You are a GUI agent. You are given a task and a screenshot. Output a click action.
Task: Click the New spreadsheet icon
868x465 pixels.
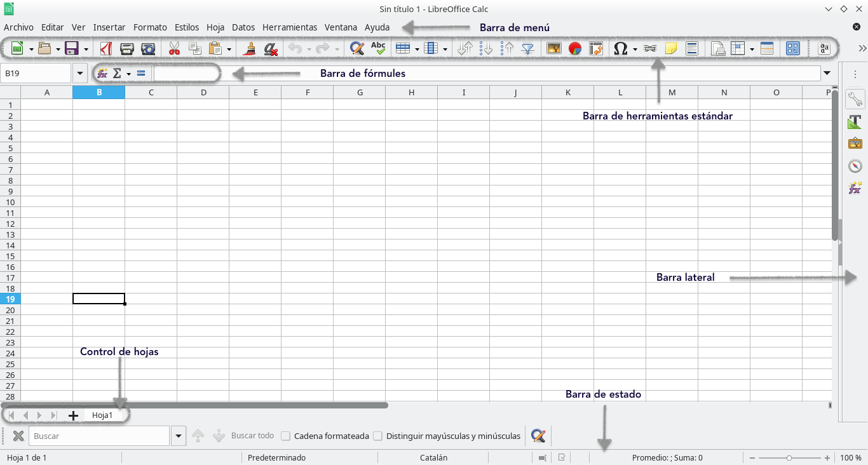pyautogui.click(x=17, y=48)
